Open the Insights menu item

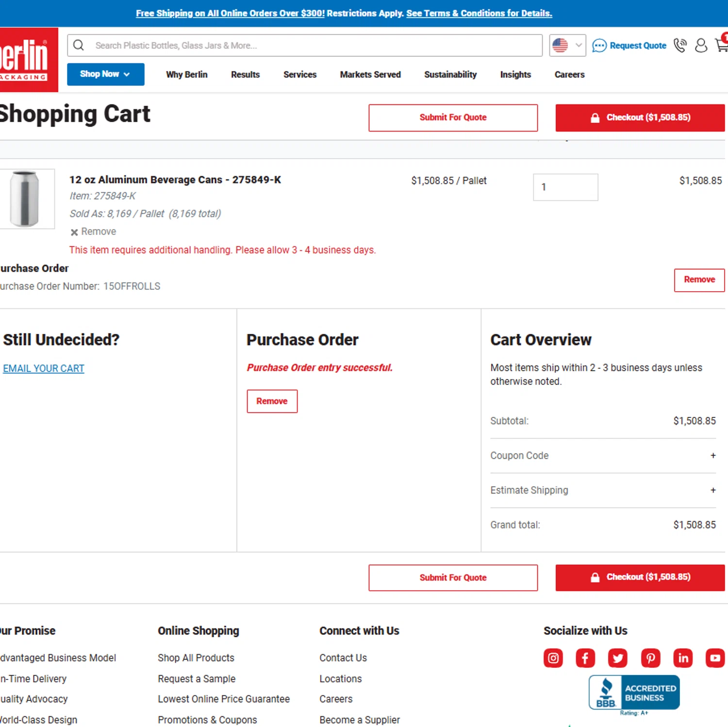click(515, 74)
